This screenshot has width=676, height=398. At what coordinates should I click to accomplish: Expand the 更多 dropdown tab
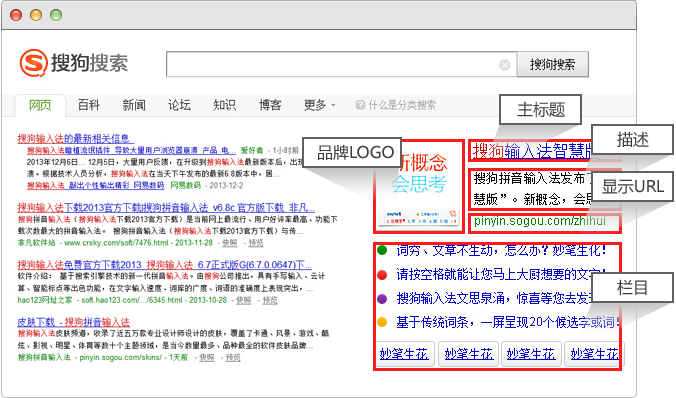pyautogui.click(x=319, y=105)
